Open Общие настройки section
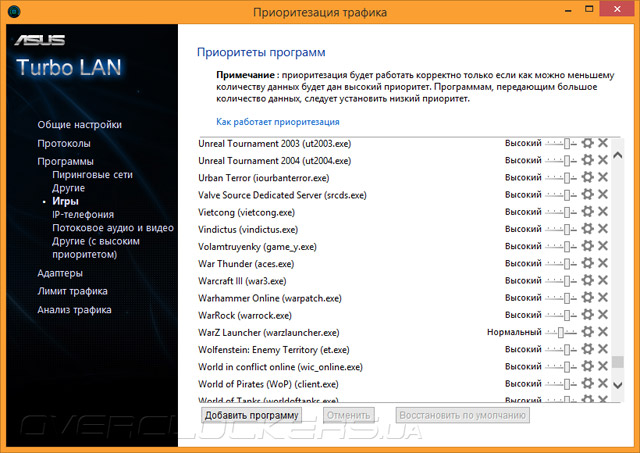640x453 pixels. [80, 125]
